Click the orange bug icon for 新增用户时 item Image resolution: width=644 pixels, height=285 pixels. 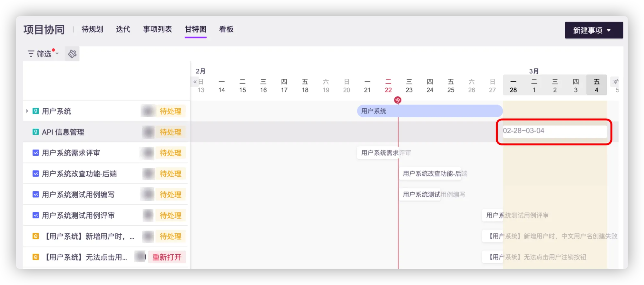[x=36, y=236]
